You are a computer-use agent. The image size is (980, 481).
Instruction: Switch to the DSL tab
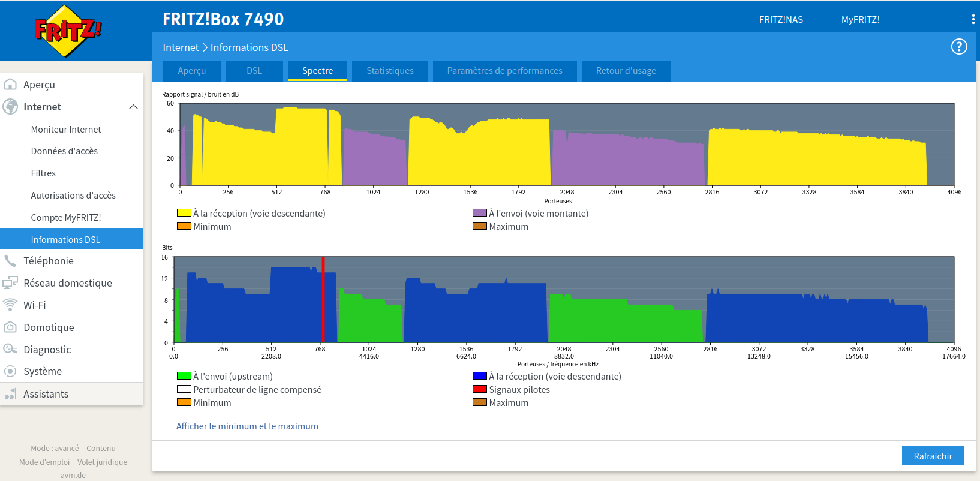point(254,71)
